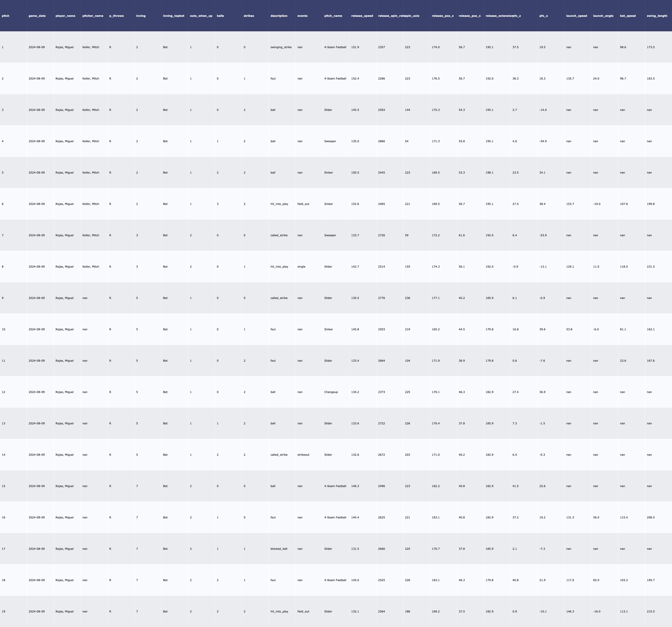Click the pfx_x value -54.9
The height and width of the screenshot is (627, 672).
coord(543,141)
